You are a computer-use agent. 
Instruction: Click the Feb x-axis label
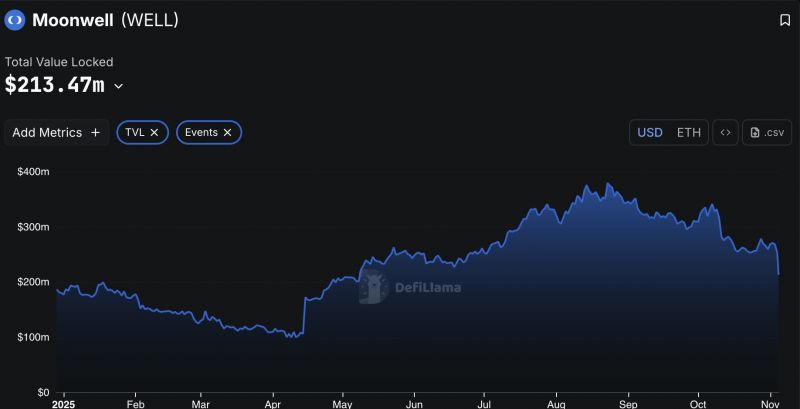point(135,404)
